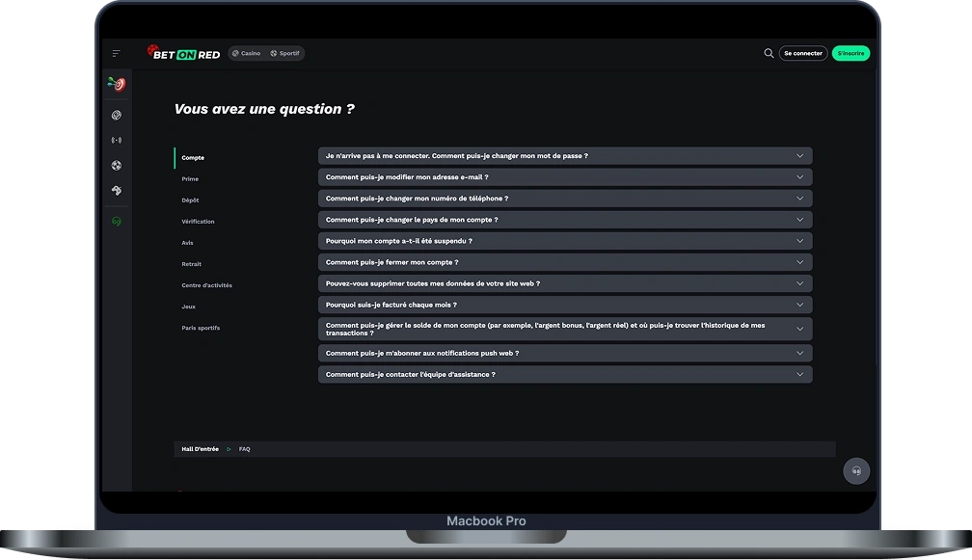Viewport: 972px width, 560px height.
Task: Click the horse racing icon in the sidebar
Action: (x=116, y=190)
